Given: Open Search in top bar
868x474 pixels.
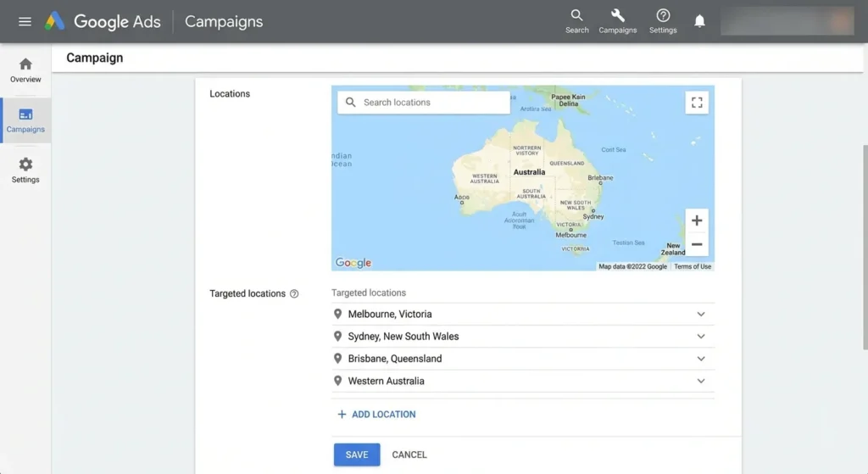Looking at the screenshot, I should [x=576, y=21].
